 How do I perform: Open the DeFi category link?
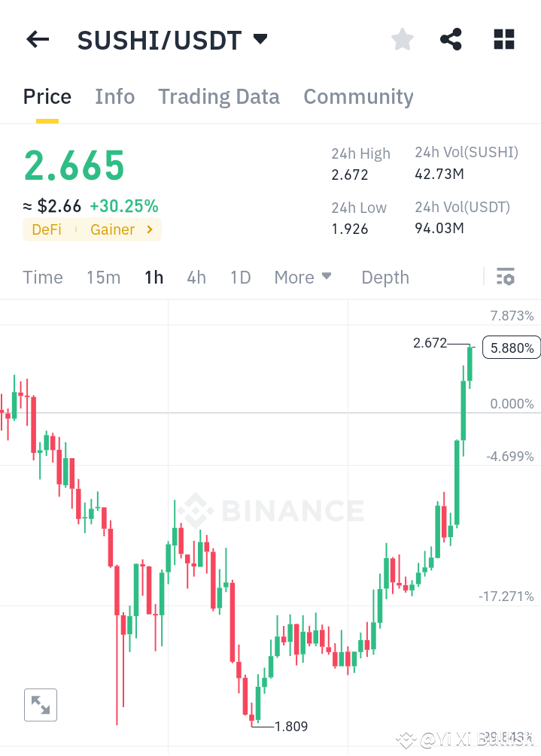[47, 229]
